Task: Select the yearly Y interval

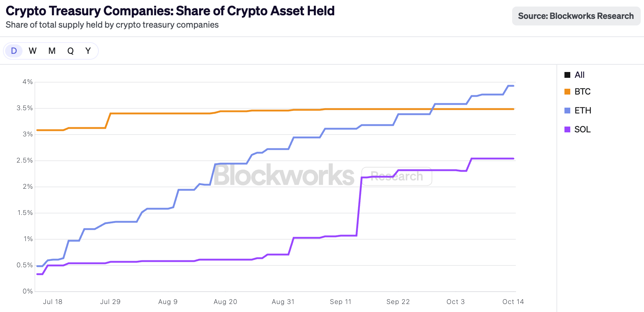Action: tap(88, 51)
